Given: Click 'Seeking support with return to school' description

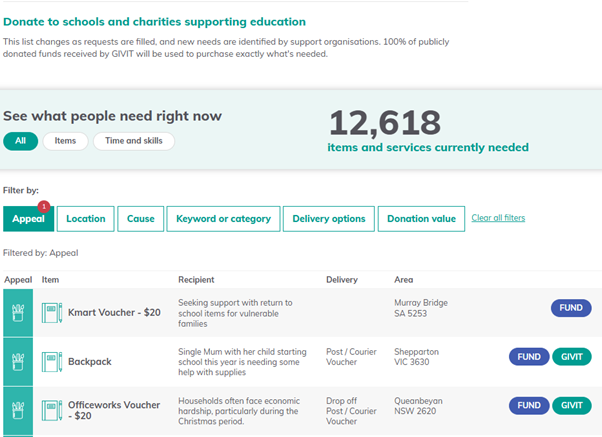Looking at the screenshot, I should click(235, 313).
